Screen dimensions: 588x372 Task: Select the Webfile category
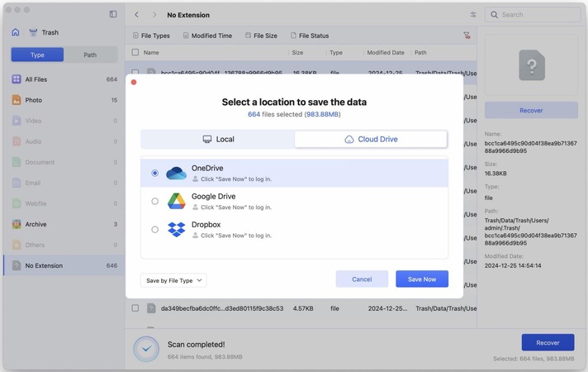(x=64, y=203)
